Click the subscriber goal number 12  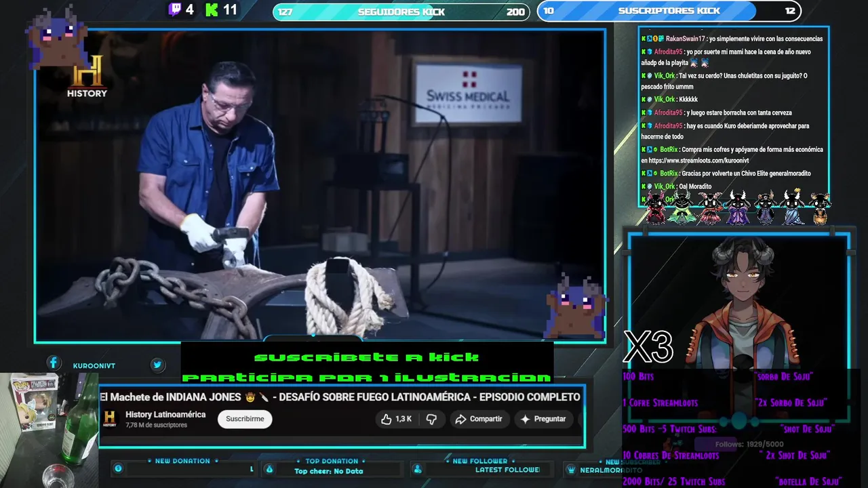(790, 11)
